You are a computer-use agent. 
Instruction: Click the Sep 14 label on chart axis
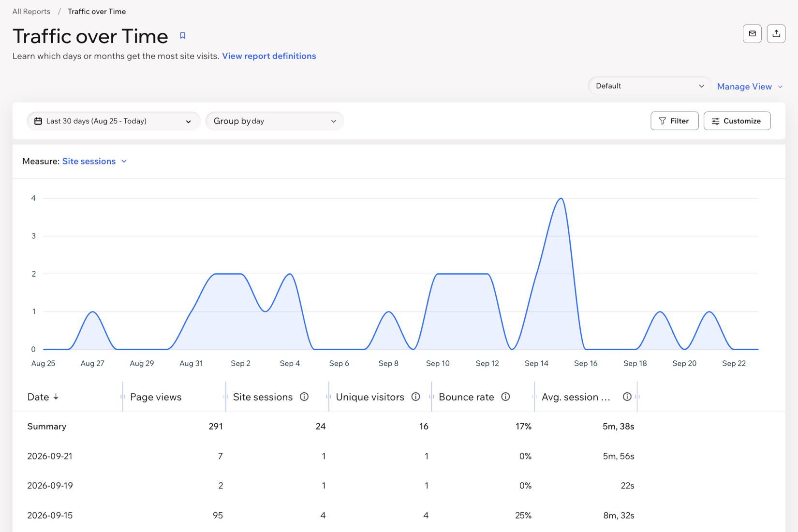536,363
